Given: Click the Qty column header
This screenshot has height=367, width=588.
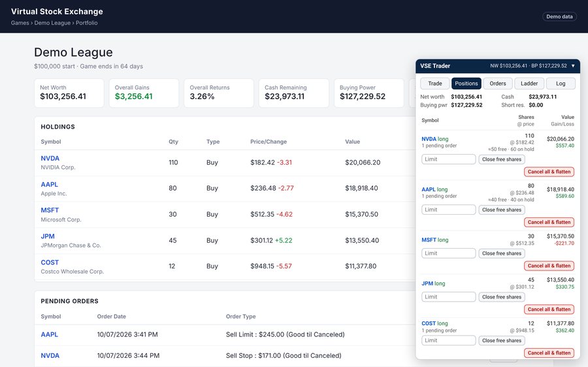Looking at the screenshot, I should click(x=173, y=142).
